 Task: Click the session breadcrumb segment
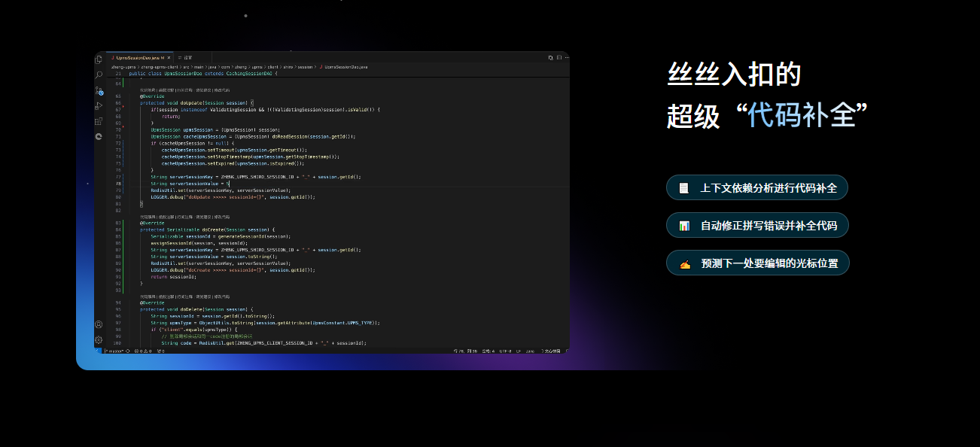pyautogui.click(x=304, y=67)
